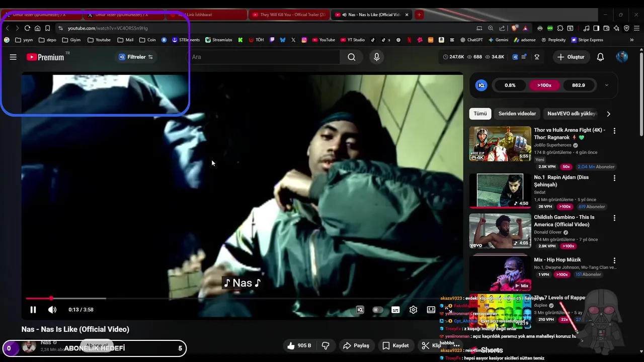644x362 pixels.
Task: Open options for No.1 Rapin Ajdarı video
Action: [x=614, y=178]
